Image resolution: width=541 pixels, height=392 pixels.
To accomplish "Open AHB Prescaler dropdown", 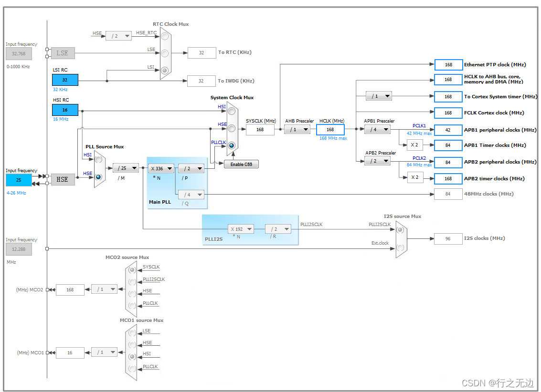I will coord(297,130).
